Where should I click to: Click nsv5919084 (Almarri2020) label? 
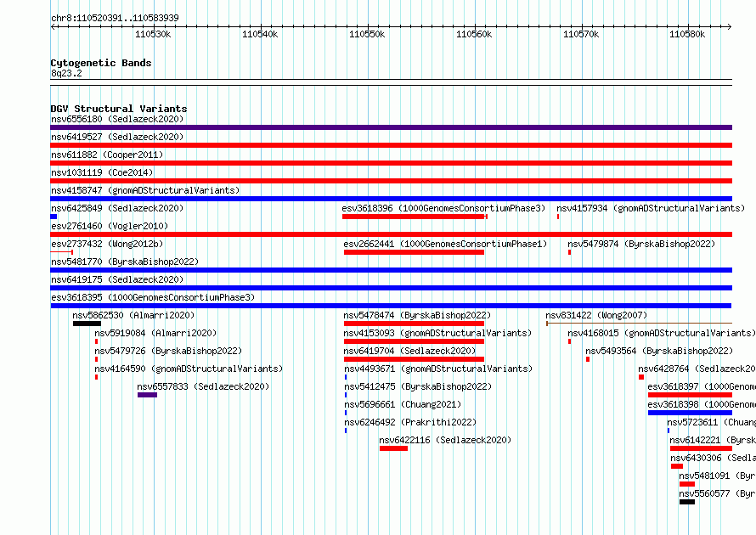(x=155, y=333)
